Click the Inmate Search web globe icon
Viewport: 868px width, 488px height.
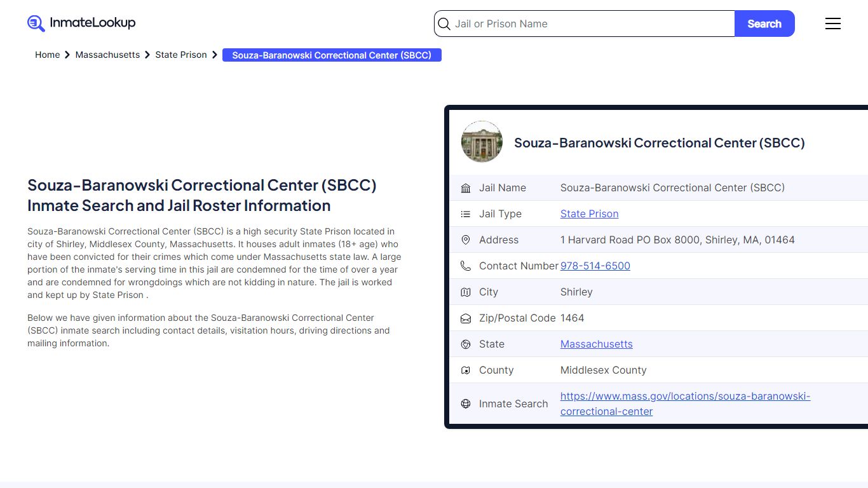click(x=466, y=403)
